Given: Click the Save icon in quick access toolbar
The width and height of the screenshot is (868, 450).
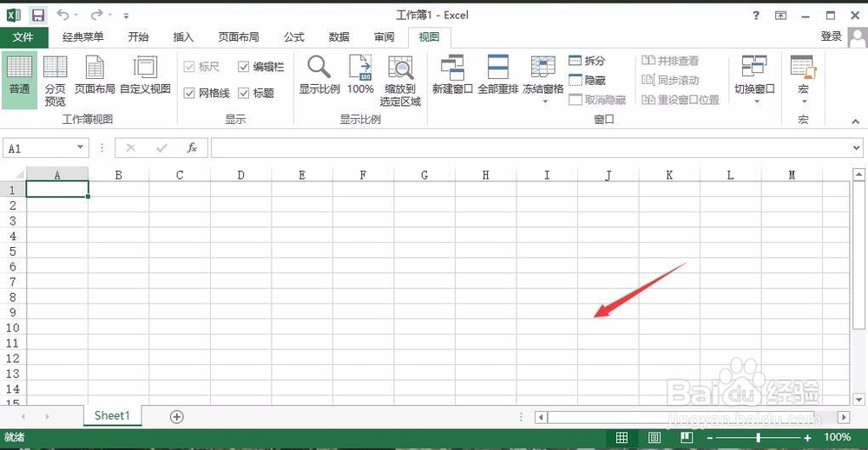Looking at the screenshot, I should (37, 15).
